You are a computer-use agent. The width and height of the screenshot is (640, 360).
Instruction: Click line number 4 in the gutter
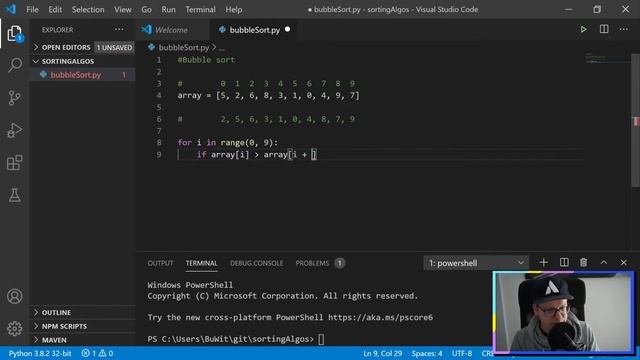point(159,96)
